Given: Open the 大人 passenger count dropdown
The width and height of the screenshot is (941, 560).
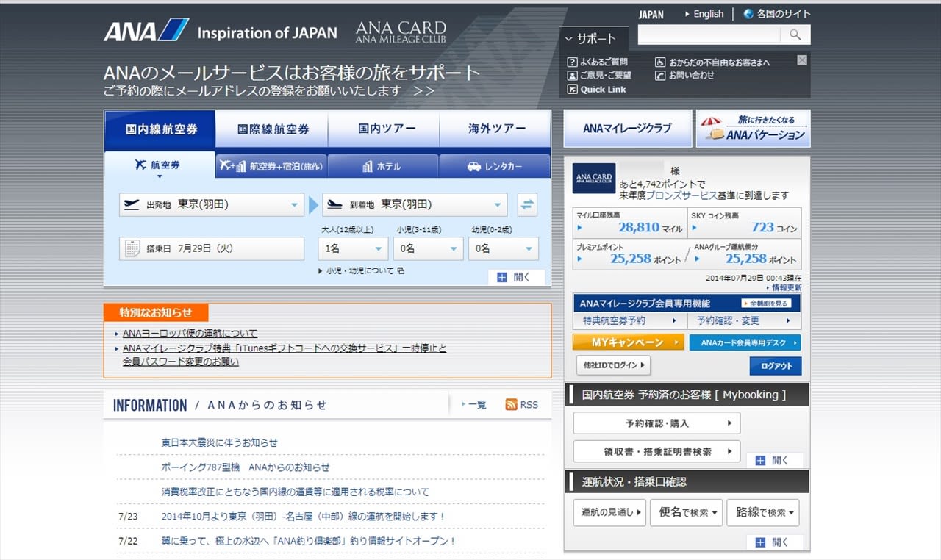Looking at the screenshot, I should tap(354, 248).
